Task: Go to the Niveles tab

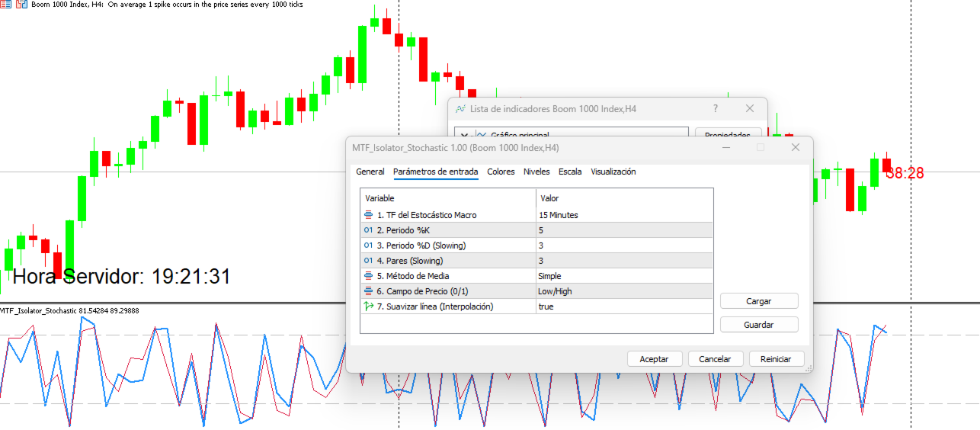Action: point(536,172)
